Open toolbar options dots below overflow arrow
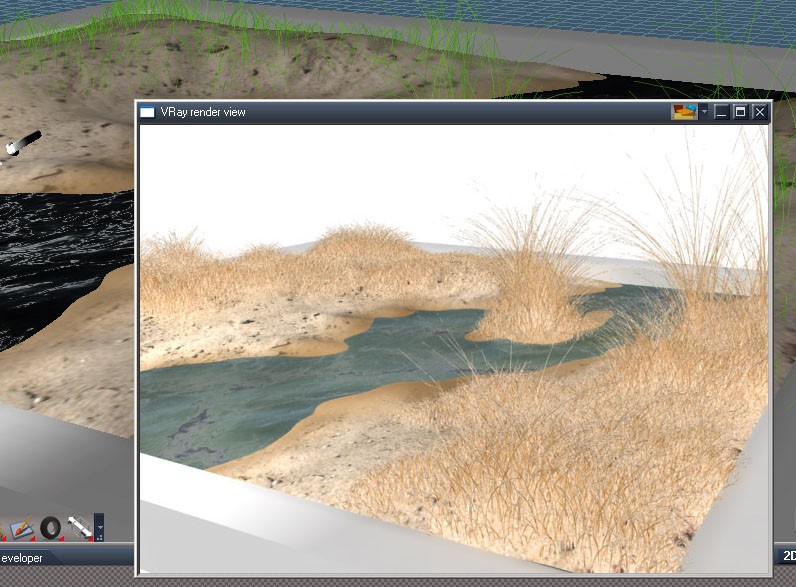Viewport: 796px width, 587px height. [99, 536]
